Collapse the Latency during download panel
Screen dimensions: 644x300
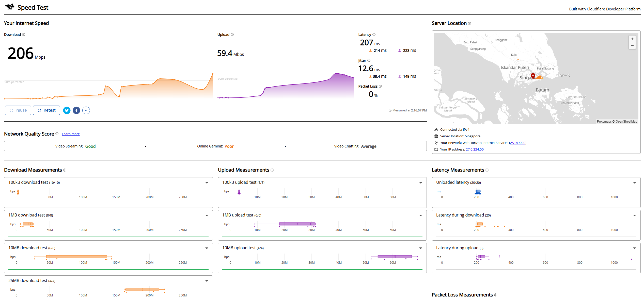(635, 215)
